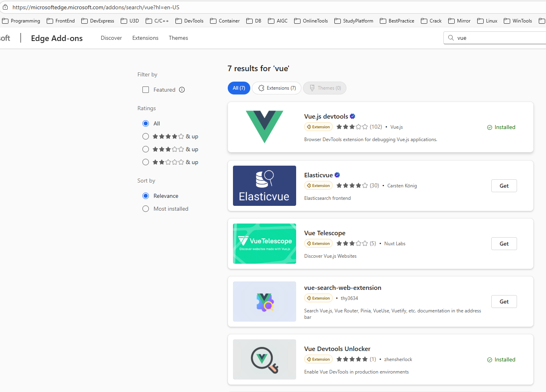Click the Themes (0) tab

325,88
